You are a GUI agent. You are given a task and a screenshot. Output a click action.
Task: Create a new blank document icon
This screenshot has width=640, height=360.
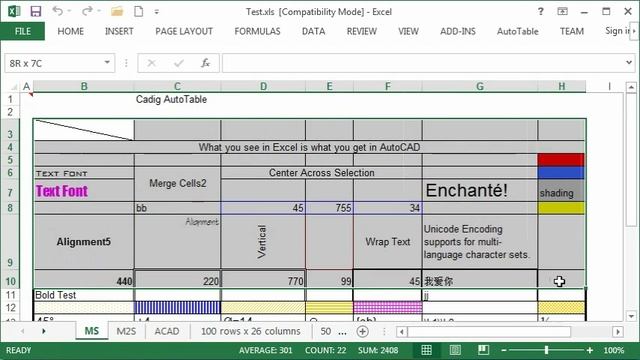139,11
